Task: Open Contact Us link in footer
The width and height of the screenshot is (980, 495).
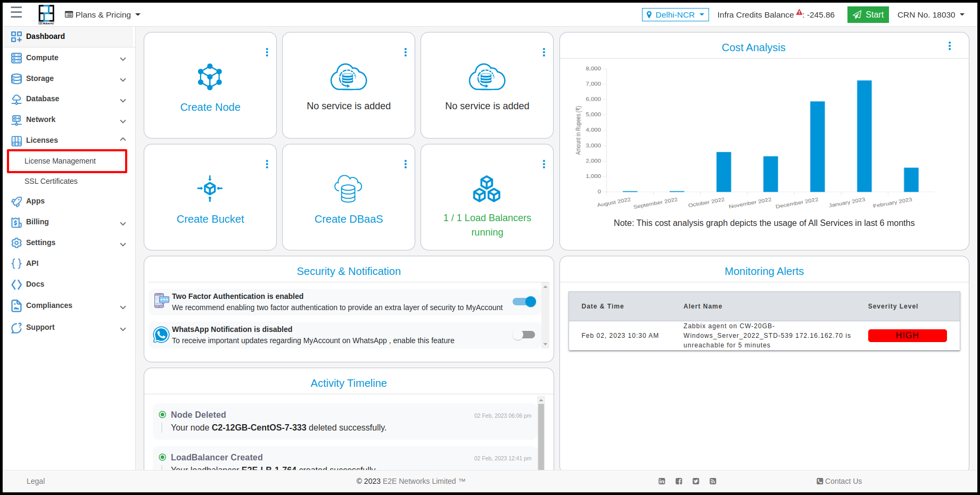Action: [x=839, y=481]
